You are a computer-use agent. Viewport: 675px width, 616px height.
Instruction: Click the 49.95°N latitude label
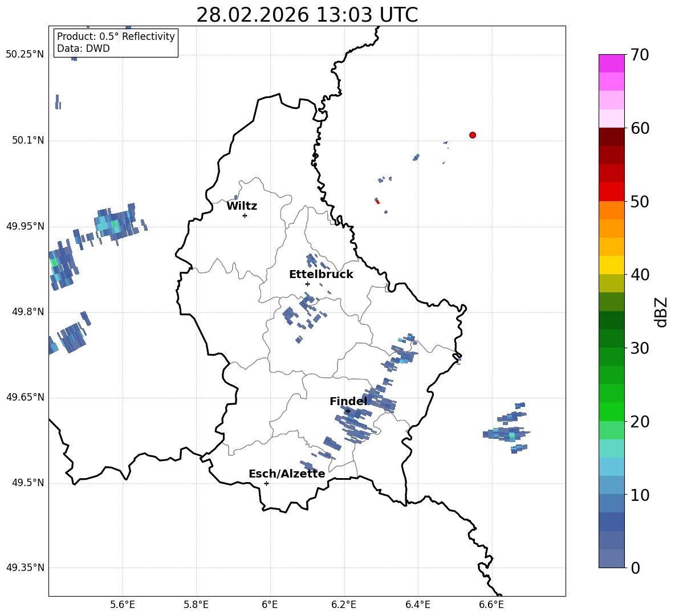[25, 226]
